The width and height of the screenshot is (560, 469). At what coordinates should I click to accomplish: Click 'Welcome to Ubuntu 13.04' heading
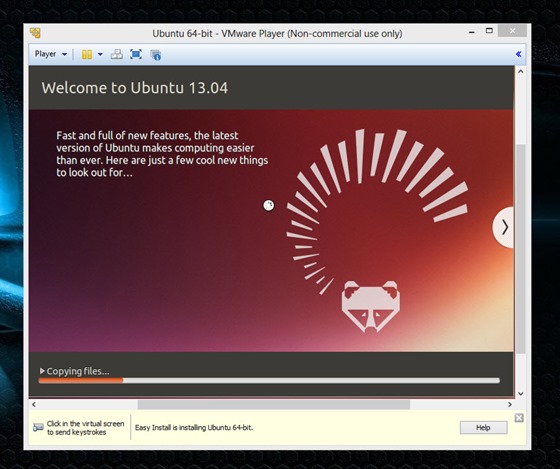[x=135, y=88]
